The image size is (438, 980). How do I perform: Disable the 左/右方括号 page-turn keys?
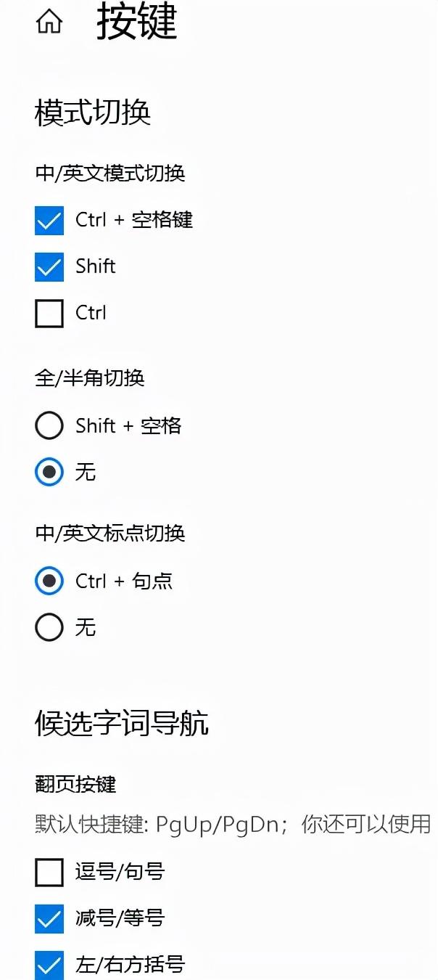tap(49, 965)
